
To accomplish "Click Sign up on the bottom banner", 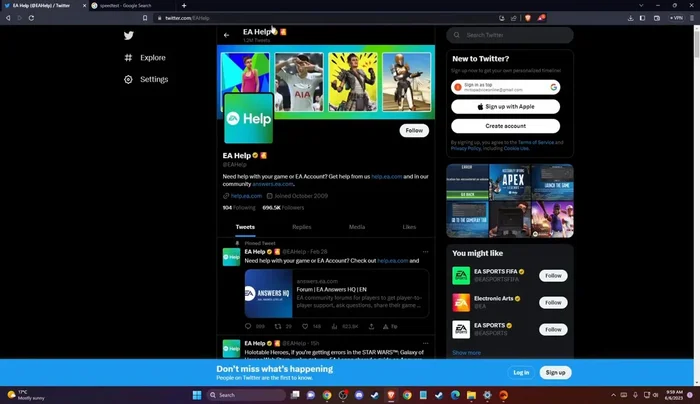I will click(x=555, y=372).
